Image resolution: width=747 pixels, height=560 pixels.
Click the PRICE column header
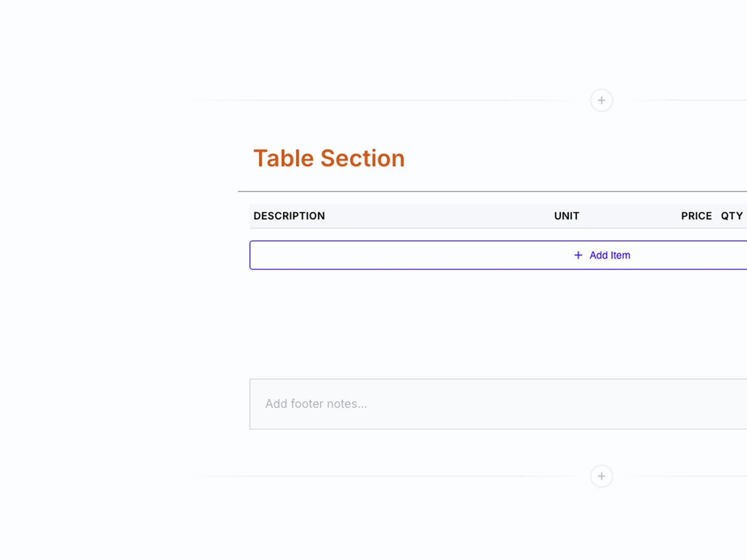(696, 216)
